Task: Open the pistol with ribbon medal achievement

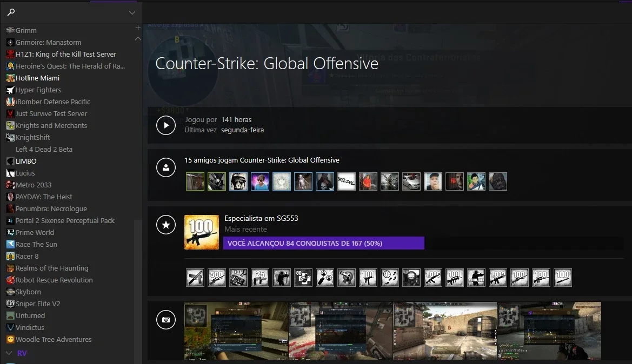Action: click(x=346, y=278)
